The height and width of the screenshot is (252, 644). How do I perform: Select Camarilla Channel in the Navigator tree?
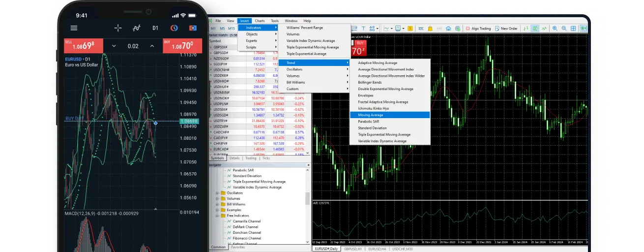[247, 221]
